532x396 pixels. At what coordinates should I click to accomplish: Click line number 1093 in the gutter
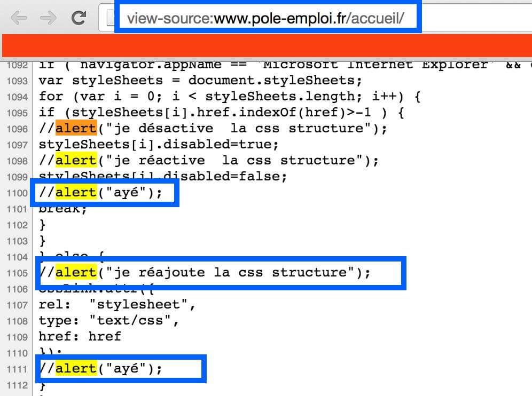[17, 81]
